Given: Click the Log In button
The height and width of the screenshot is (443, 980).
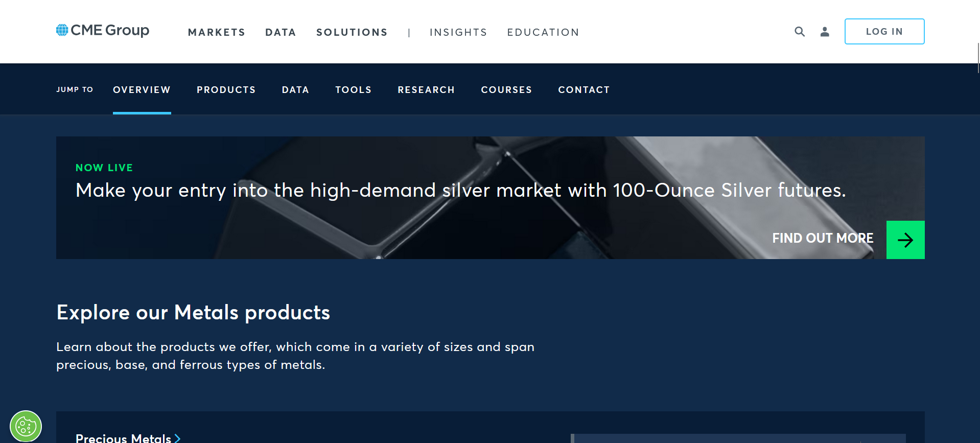Looking at the screenshot, I should click(x=884, y=32).
